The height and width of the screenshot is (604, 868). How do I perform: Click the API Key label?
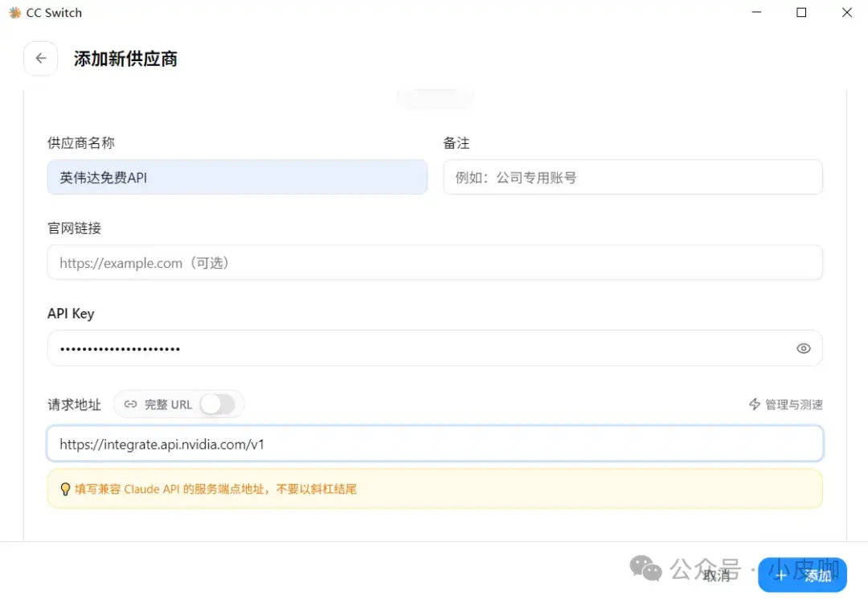click(71, 314)
